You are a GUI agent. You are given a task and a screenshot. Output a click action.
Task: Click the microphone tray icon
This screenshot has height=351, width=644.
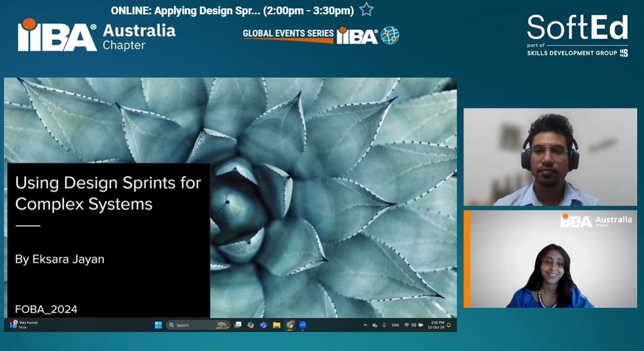click(x=384, y=325)
